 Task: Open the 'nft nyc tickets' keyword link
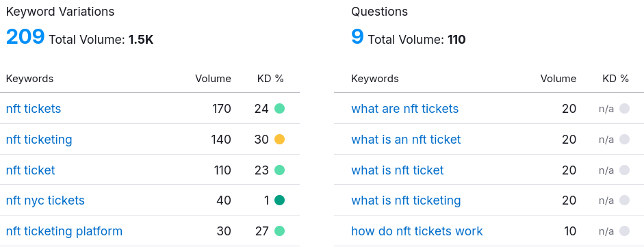pos(45,200)
